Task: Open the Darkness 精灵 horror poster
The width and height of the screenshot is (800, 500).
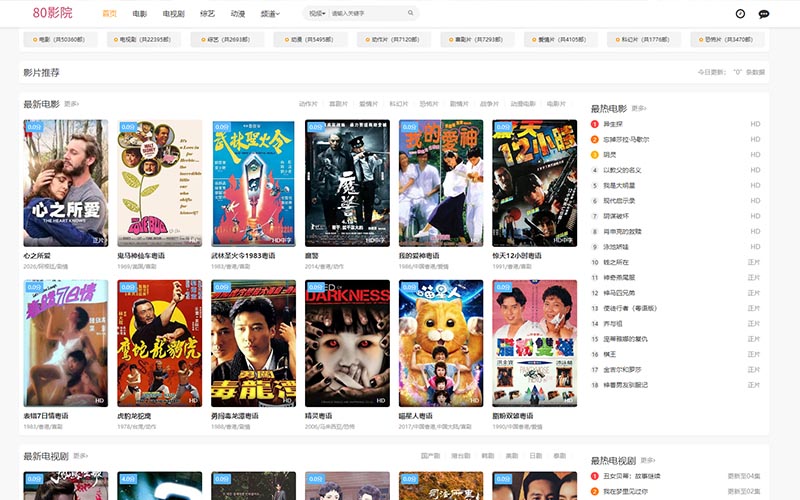Action: click(x=347, y=343)
